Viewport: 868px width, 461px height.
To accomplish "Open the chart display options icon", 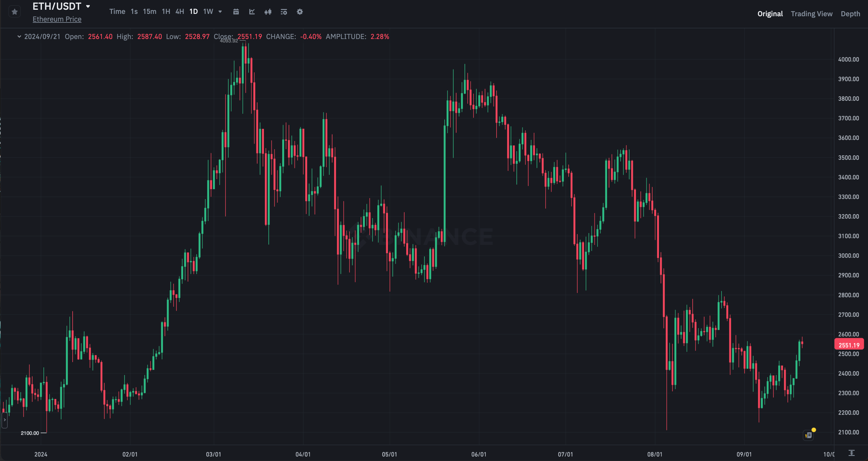I will tap(284, 12).
